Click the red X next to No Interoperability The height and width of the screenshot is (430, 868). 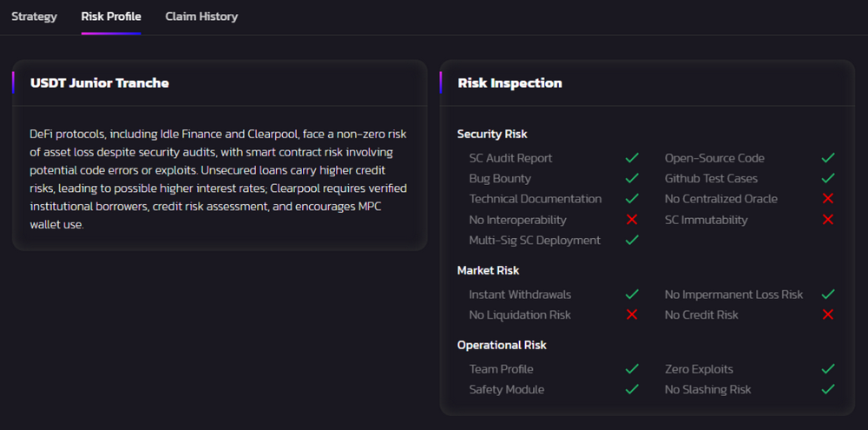click(x=632, y=220)
